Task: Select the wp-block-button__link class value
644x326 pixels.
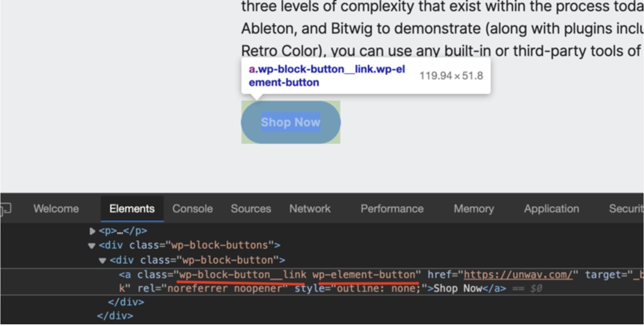Action: (x=243, y=275)
